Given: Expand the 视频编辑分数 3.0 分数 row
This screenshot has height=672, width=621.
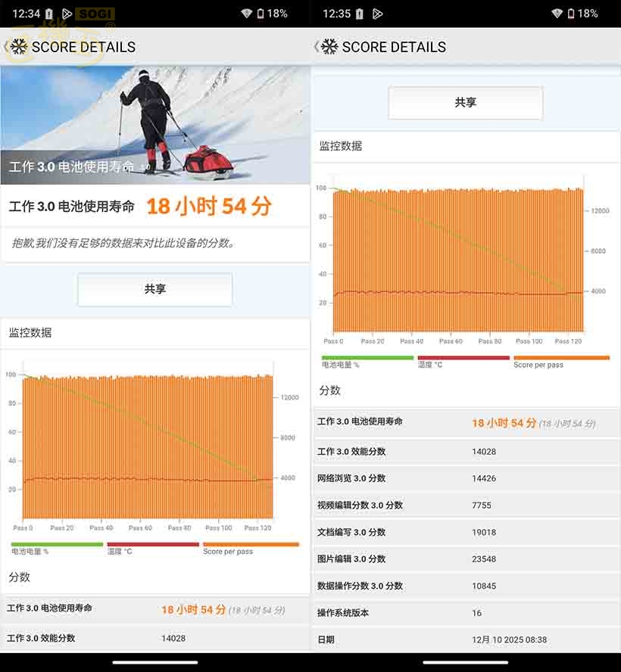Looking at the screenshot, I should pos(465,505).
